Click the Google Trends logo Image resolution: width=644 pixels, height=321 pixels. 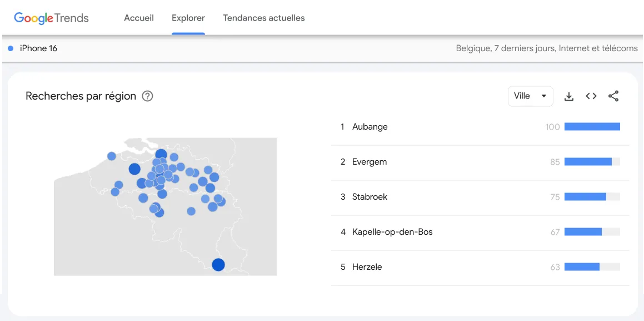point(51,18)
